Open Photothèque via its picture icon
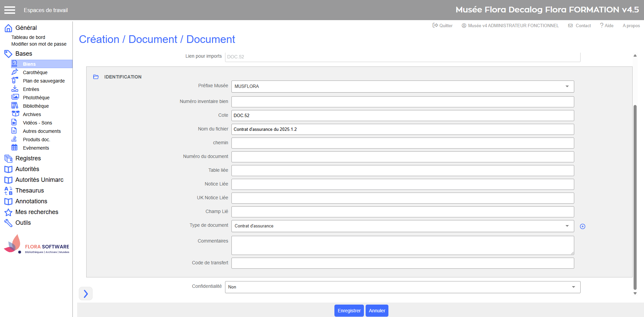Viewport: 644px width, 317px height. point(15,97)
